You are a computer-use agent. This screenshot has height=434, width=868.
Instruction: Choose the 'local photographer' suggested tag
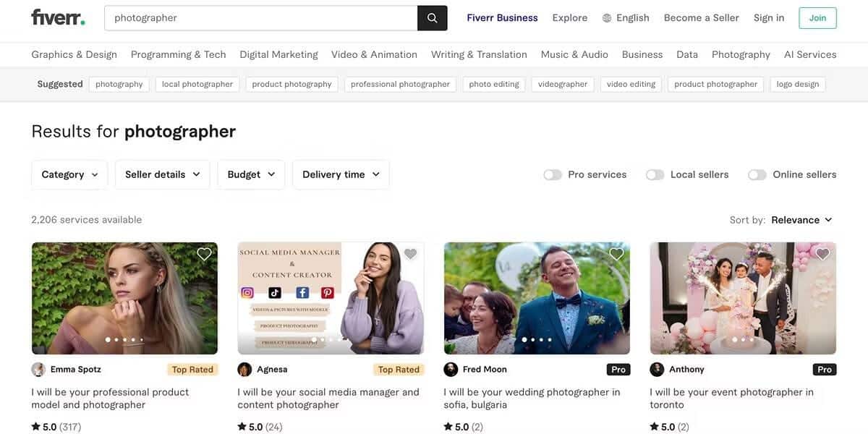click(x=197, y=84)
